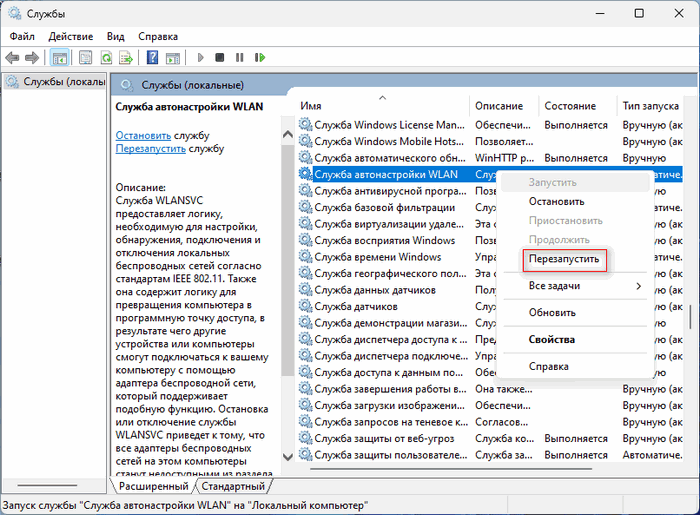Viewport: 700px width, 515px height.
Task: Choose Перезапустить in the context menu
Action: [563, 258]
